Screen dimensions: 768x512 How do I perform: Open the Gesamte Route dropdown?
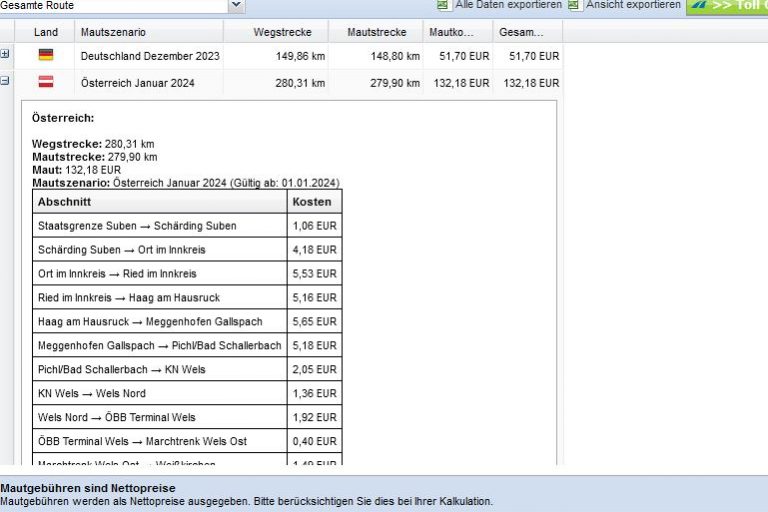[x=236, y=6]
